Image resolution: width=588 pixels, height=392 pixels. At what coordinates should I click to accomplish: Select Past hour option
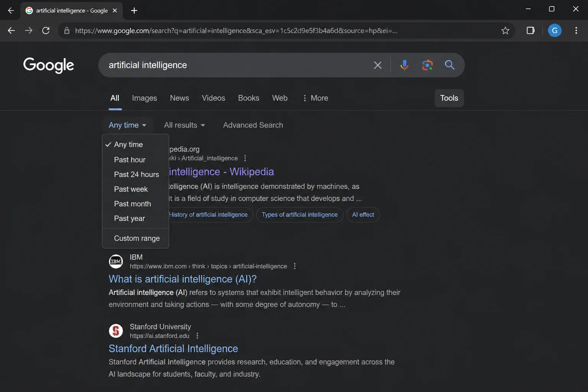pos(136,160)
